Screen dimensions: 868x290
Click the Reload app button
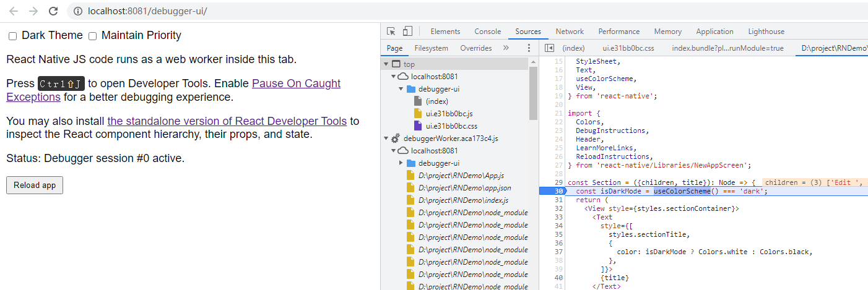(x=35, y=185)
